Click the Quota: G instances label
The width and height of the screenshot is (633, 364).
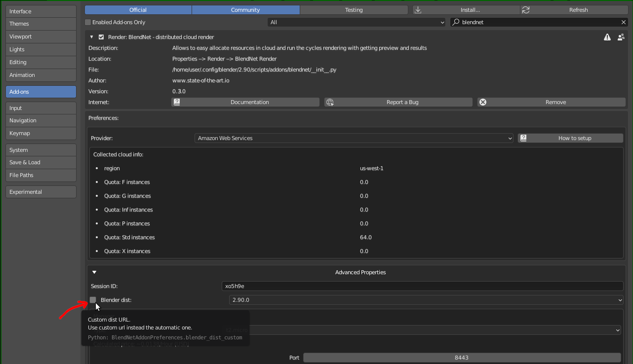(x=127, y=196)
